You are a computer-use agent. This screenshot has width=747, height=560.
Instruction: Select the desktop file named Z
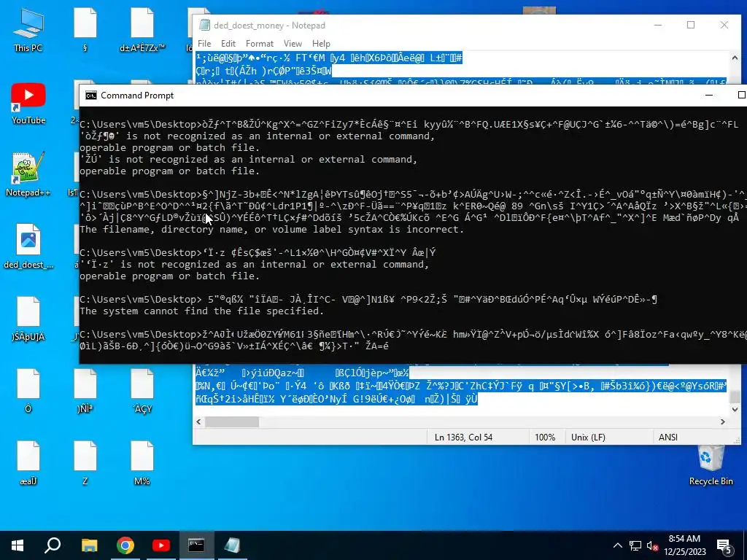pos(85,463)
